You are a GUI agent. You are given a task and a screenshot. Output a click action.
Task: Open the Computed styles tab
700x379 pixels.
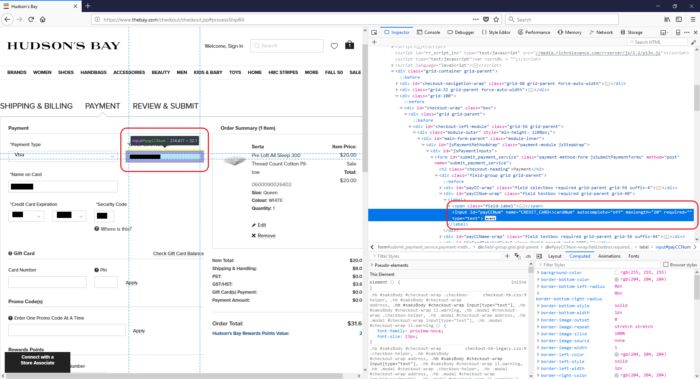[x=579, y=256]
